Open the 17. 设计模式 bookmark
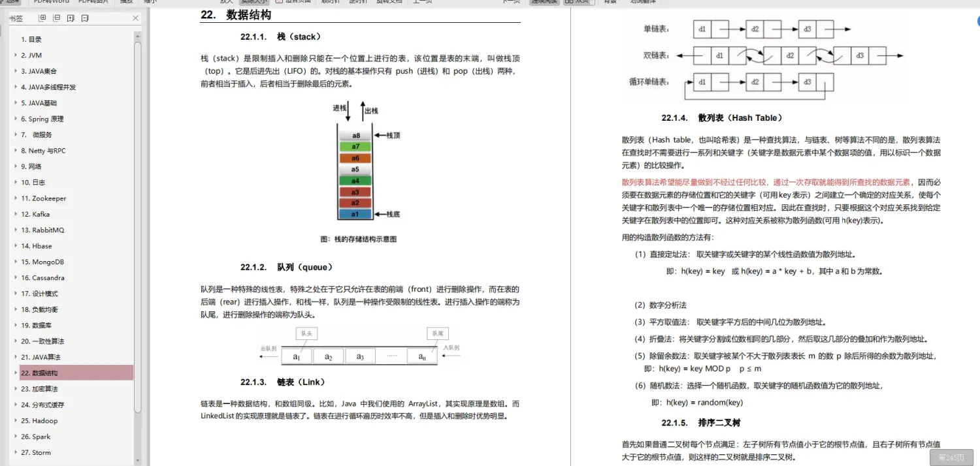 [x=39, y=294]
